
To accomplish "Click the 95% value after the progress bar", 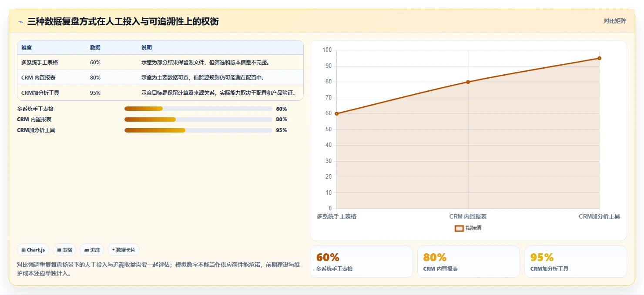I will pos(282,130).
